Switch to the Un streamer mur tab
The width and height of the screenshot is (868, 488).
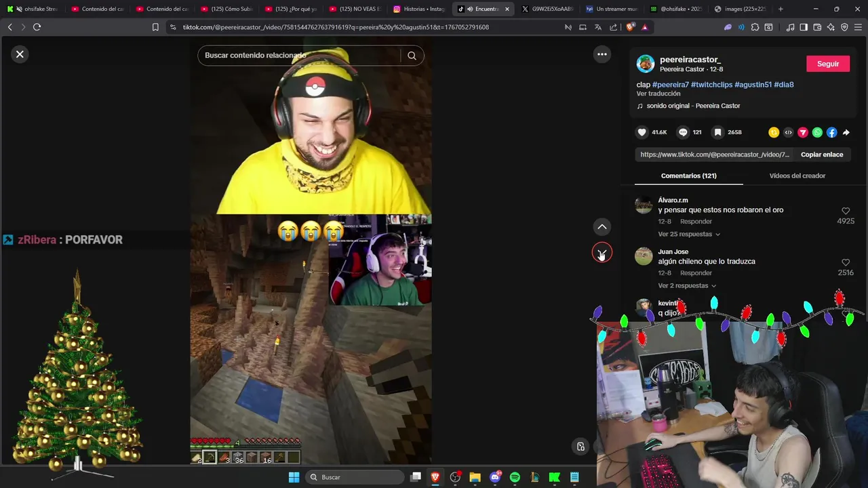612,9
